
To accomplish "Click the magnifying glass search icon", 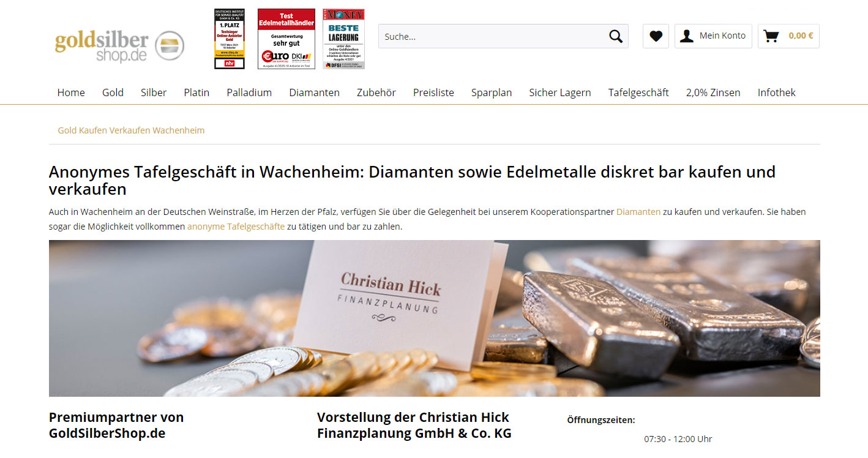I will (615, 36).
